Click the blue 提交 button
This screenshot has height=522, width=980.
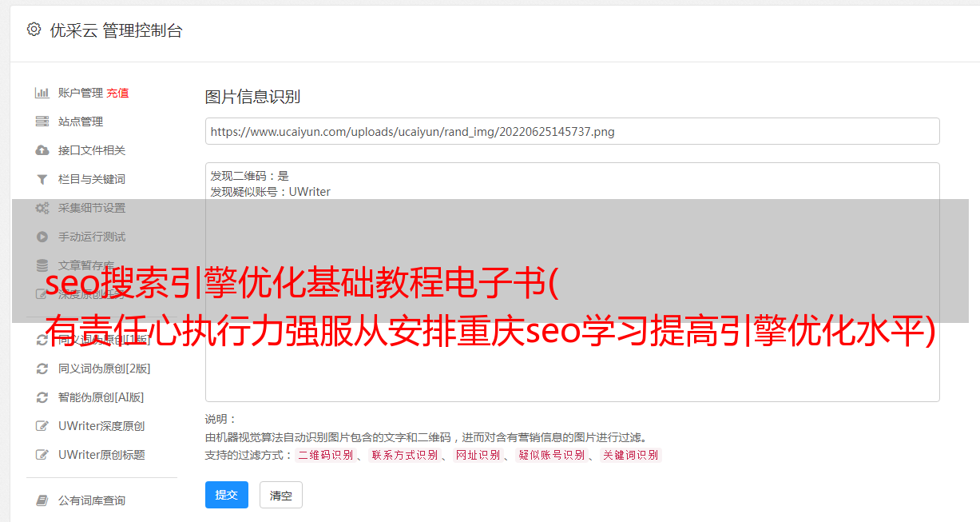[227, 495]
